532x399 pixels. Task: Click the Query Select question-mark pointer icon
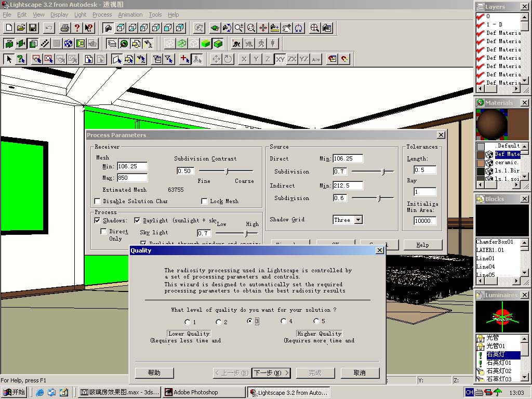click(x=21, y=59)
